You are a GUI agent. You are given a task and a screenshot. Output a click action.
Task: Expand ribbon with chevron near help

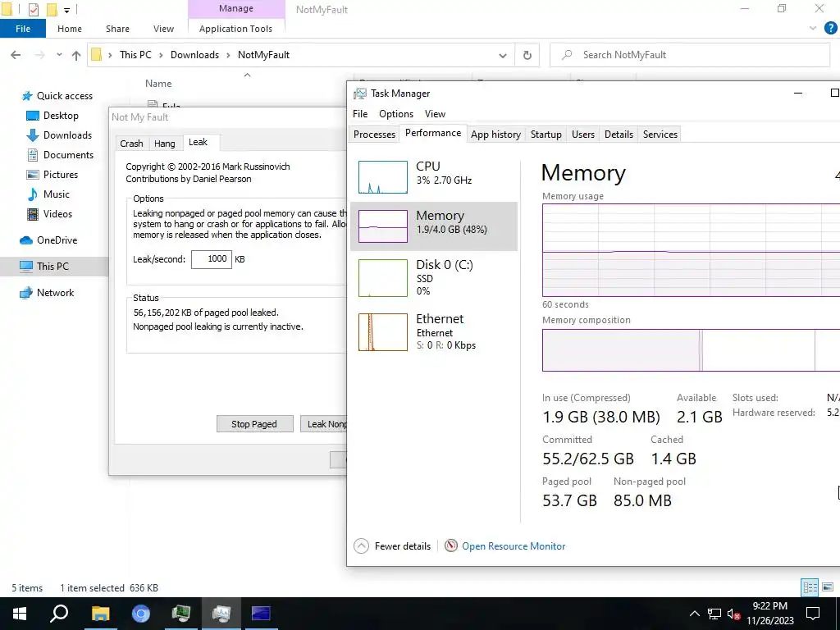point(813,29)
